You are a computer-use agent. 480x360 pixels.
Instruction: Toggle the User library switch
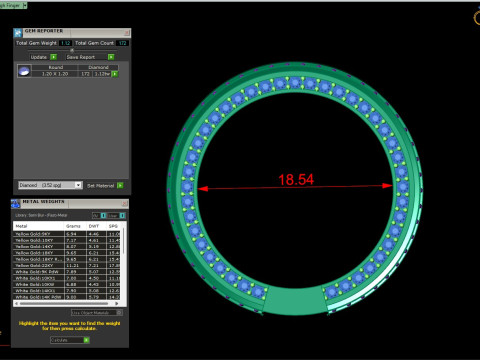[122, 215]
